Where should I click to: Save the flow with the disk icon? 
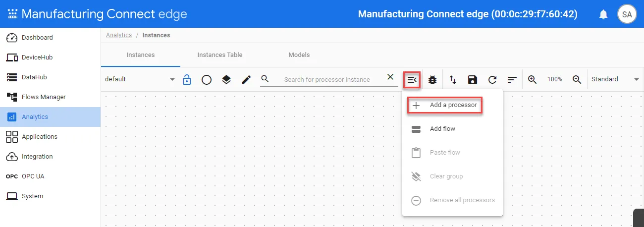(x=473, y=79)
